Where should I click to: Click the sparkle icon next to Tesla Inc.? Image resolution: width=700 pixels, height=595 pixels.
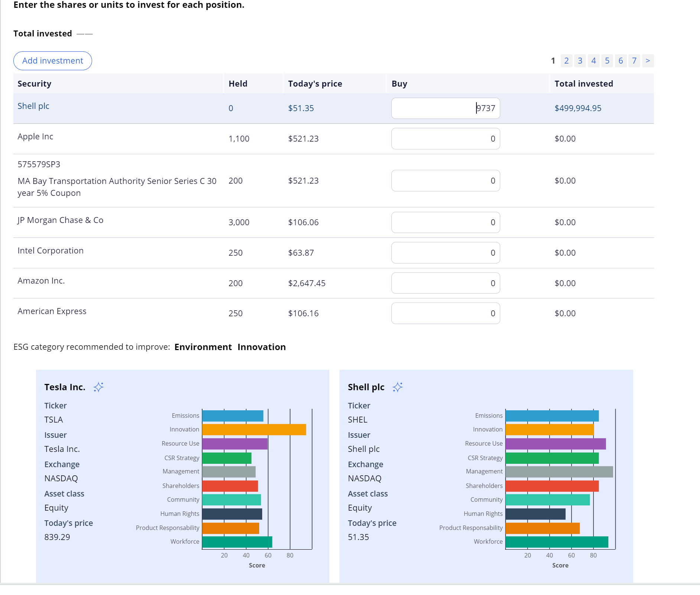coord(98,387)
